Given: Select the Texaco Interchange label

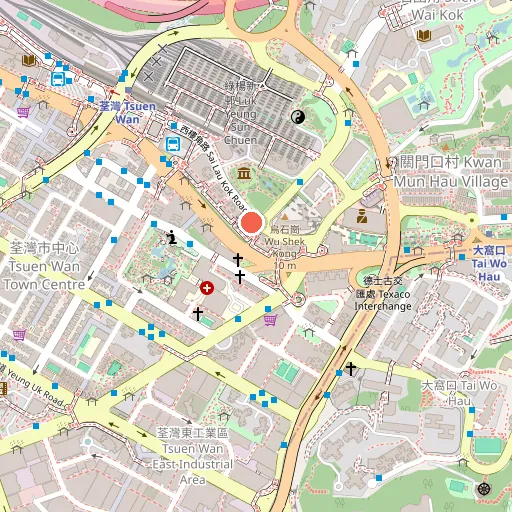Looking at the screenshot, I should coord(383,294).
